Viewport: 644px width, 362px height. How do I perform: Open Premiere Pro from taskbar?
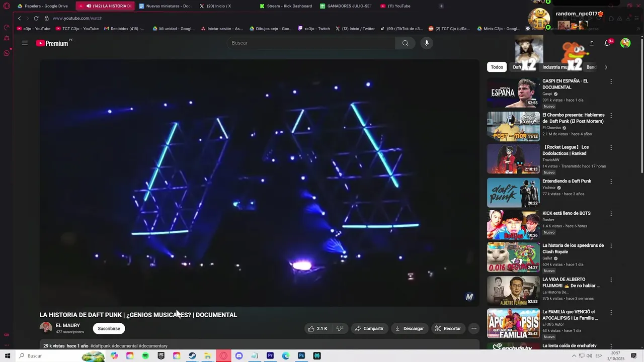pyautogui.click(x=270, y=356)
